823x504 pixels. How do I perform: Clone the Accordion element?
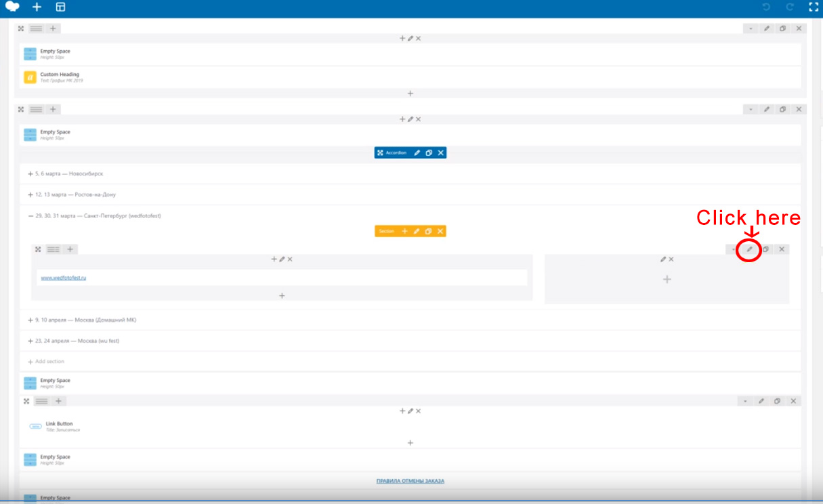429,153
